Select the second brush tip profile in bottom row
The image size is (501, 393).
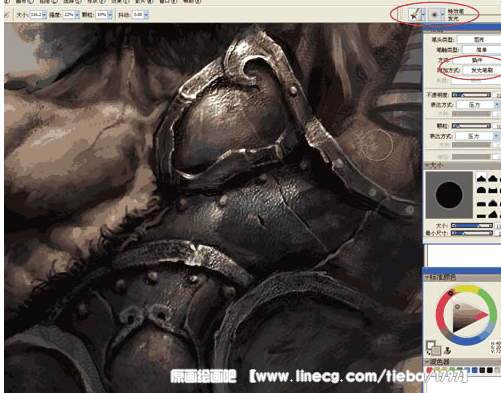[x=493, y=215]
